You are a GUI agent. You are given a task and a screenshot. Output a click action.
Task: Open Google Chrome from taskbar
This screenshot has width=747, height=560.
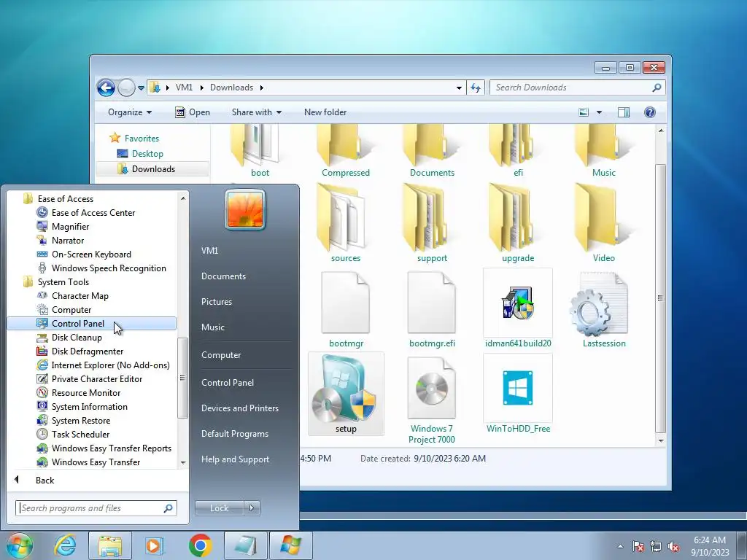tap(200, 545)
